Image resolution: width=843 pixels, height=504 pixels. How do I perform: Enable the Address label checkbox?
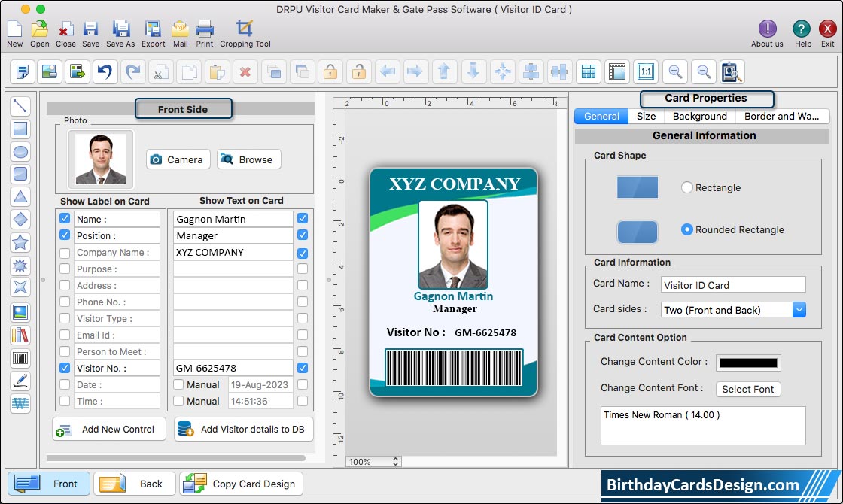click(x=65, y=285)
